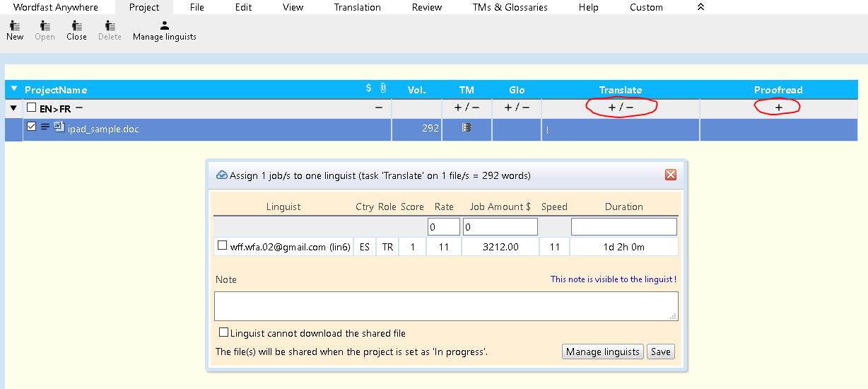Click the paperclip attachment column icon
This screenshot has width=868, height=389.
pos(382,89)
